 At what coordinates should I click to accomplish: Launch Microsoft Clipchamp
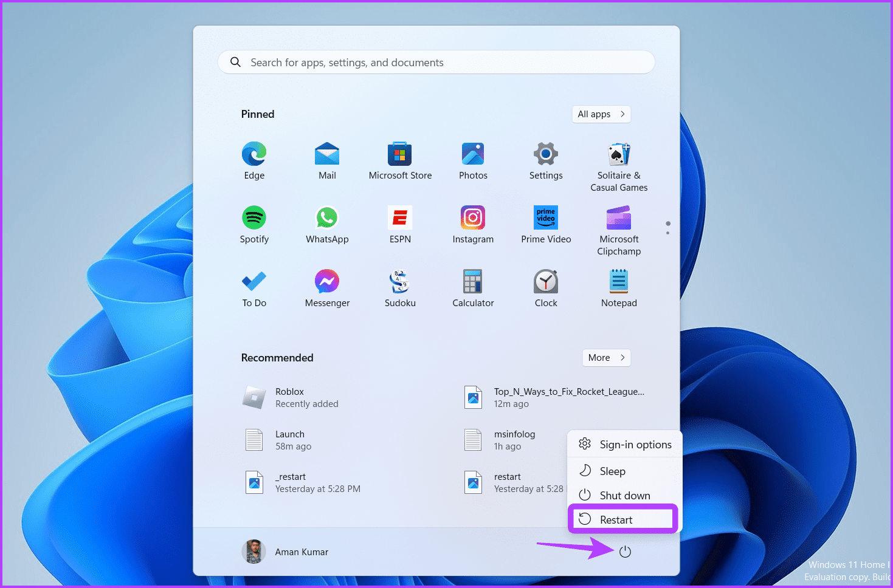[x=619, y=230]
